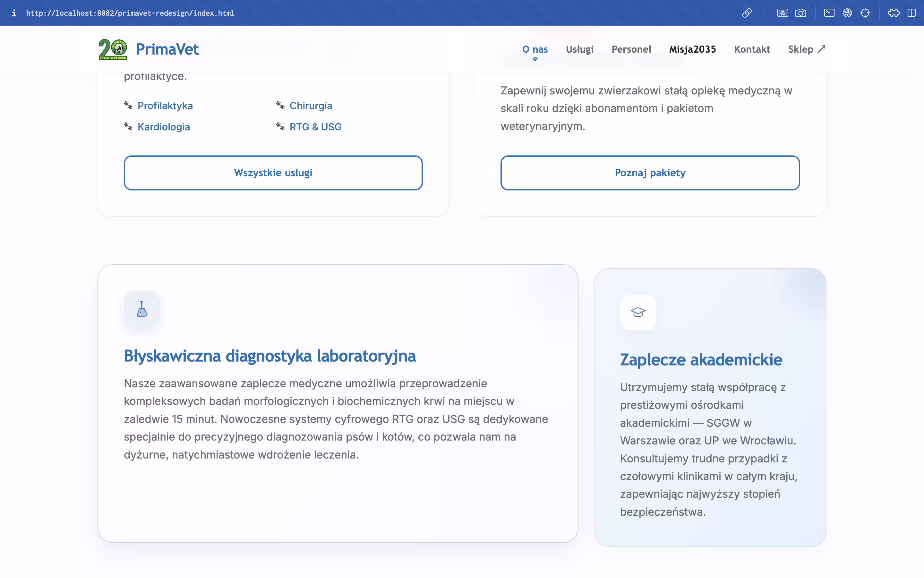The width and height of the screenshot is (924, 578).
Task: Click the paragraph starting 'Zapewnij swojemu zwierzakowi'
Action: (646, 108)
